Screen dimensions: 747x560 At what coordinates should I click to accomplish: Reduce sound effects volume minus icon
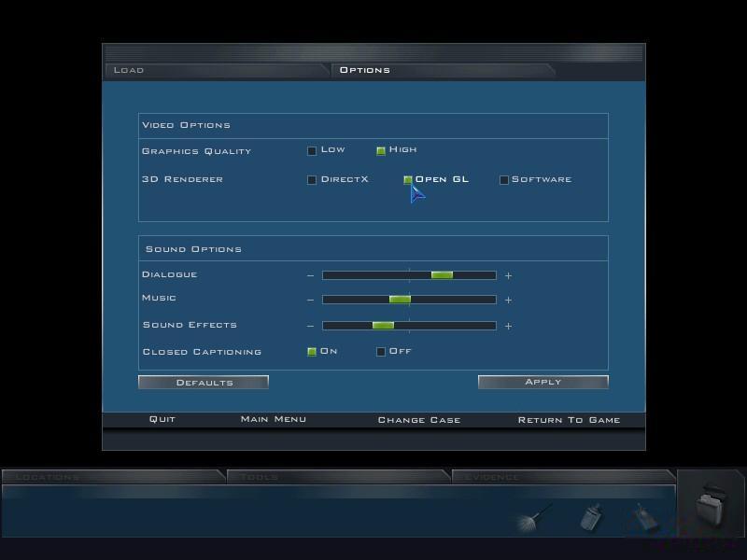coord(311,326)
